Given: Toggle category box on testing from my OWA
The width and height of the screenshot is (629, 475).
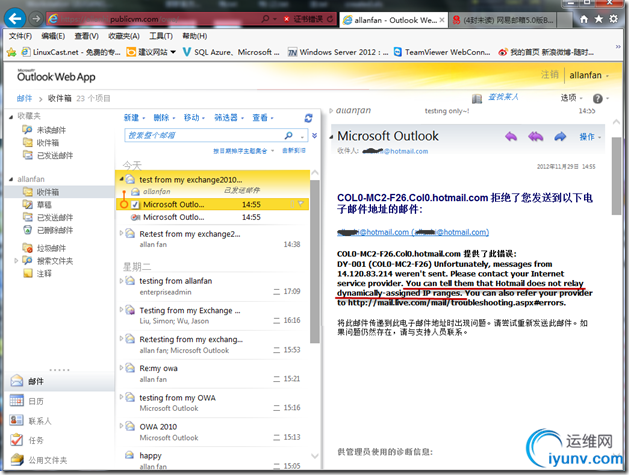Looking at the screenshot, I should [x=276, y=408].
